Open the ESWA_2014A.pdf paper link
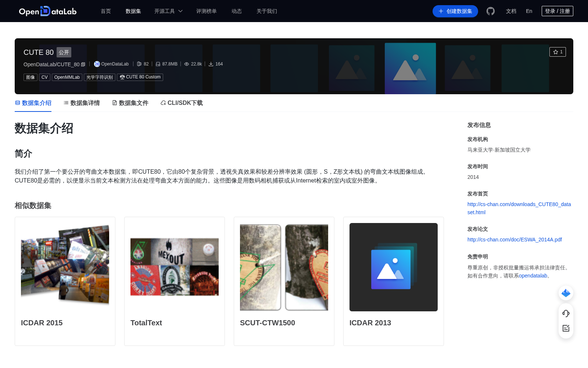The image size is (588, 368). click(x=514, y=240)
